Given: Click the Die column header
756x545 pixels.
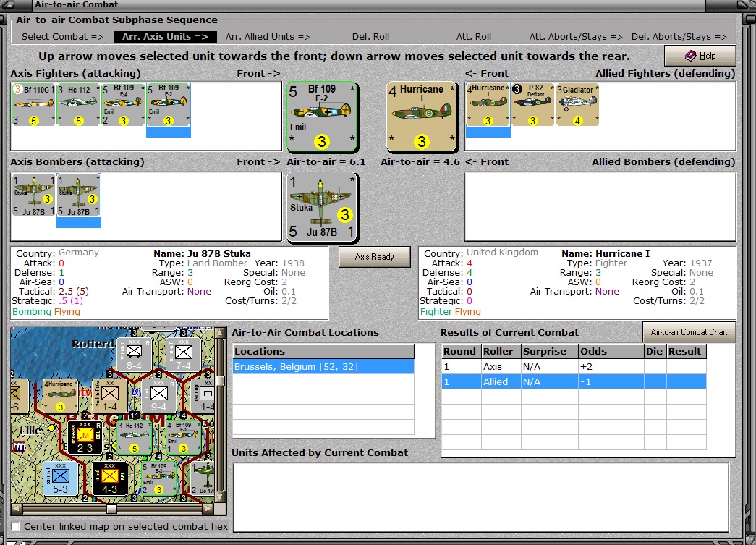Looking at the screenshot, I should coord(654,351).
